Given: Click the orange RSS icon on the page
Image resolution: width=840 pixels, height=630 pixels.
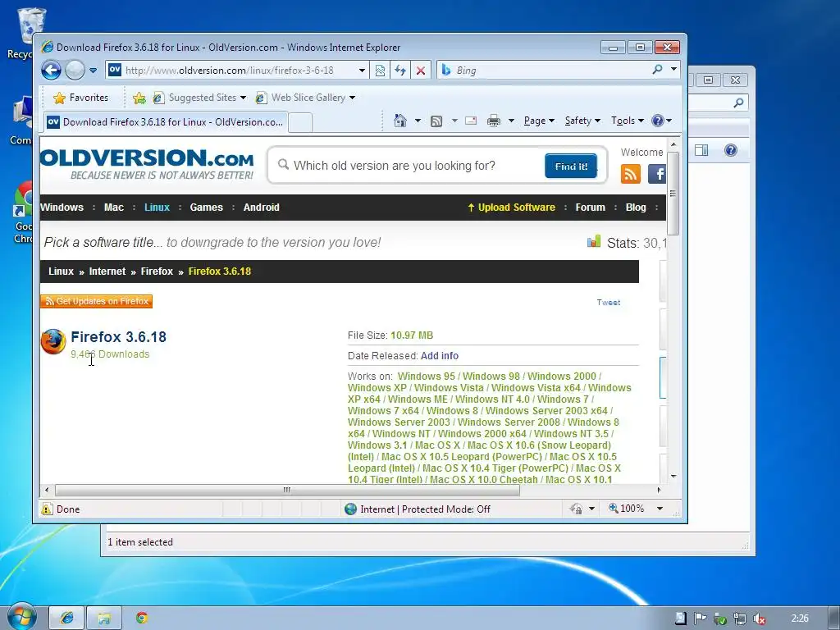Looking at the screenshot, I should pyautogui.click(x=631, y=174).
